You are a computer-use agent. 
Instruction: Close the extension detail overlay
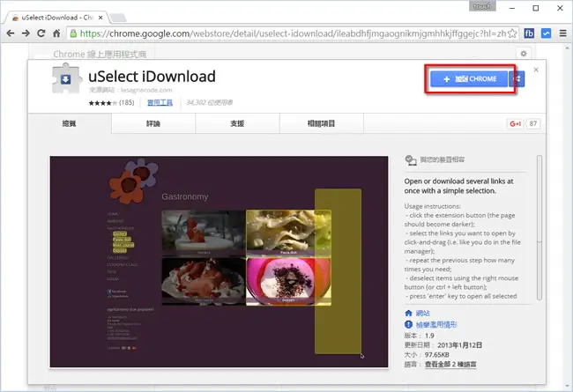pos(536,70)
